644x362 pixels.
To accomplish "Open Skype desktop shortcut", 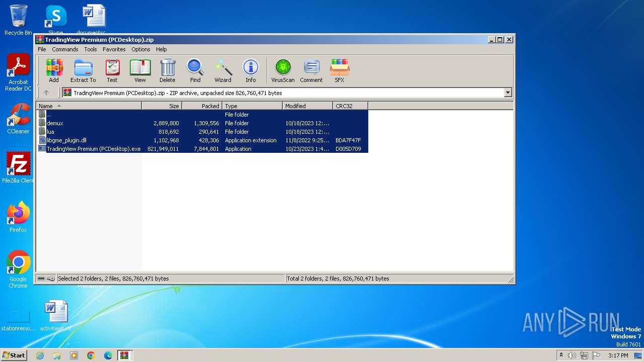I will 56,20.
